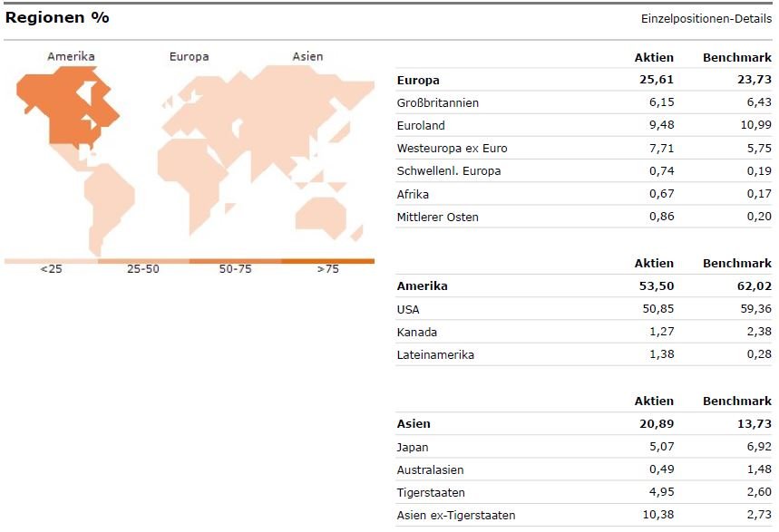Select the >75 legend color bar
The image size is (779, 532).
click(327, 261)
